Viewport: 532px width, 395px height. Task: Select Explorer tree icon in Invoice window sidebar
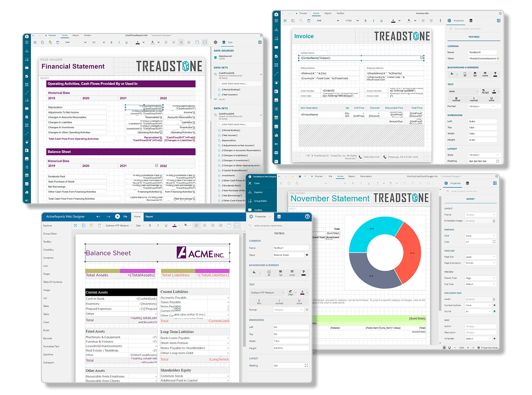point(276,30)
